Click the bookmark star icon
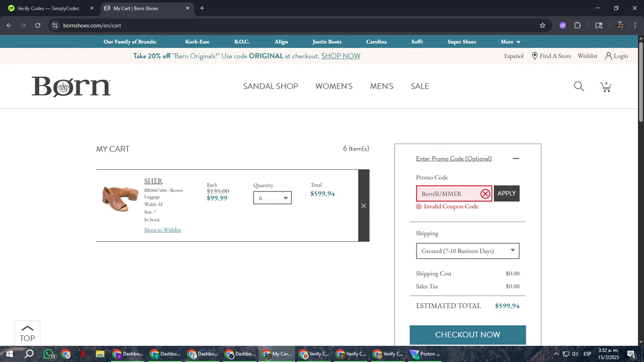This screenshot has height=362, width=644. [x=542, y=25]
